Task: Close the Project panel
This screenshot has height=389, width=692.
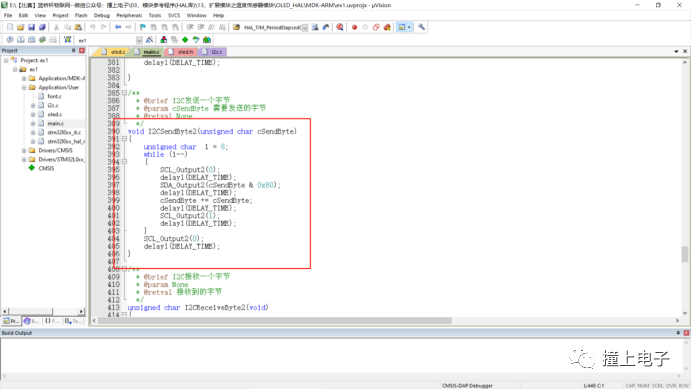Action: pos(82,51)
